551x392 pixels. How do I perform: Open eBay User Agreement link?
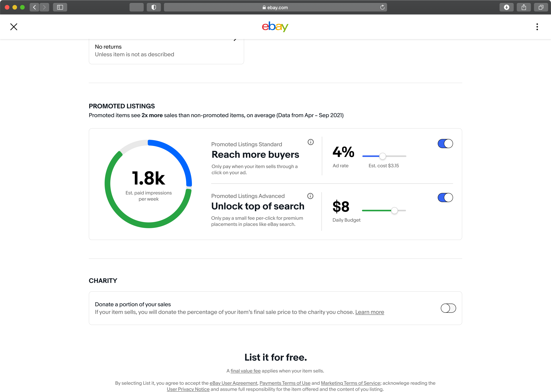[x=233, y=383]
